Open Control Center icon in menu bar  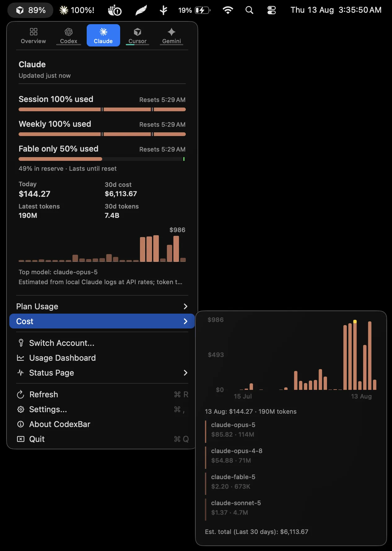272,10
